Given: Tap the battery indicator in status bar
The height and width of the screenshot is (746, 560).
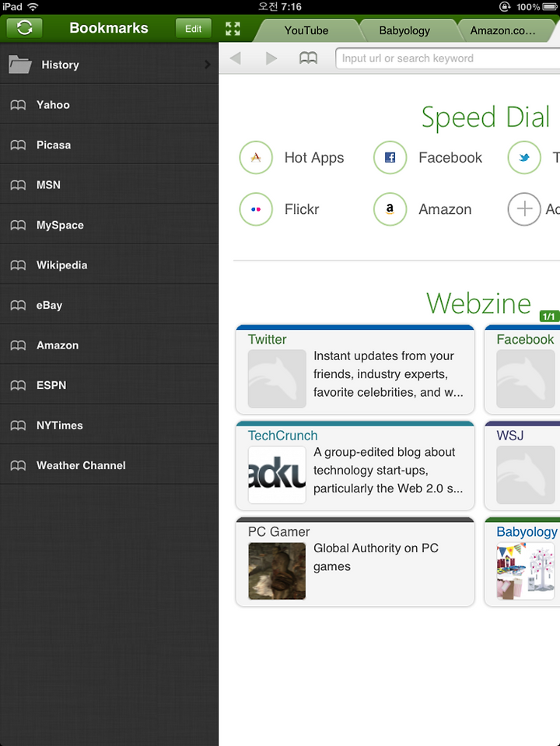Looking at the screenshot, I should coord(550,7).
